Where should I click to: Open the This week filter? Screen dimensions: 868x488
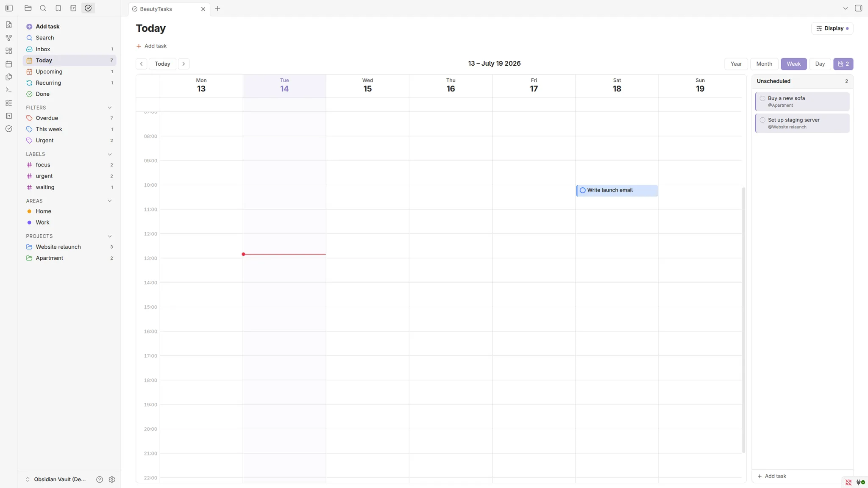coord(70,129)
